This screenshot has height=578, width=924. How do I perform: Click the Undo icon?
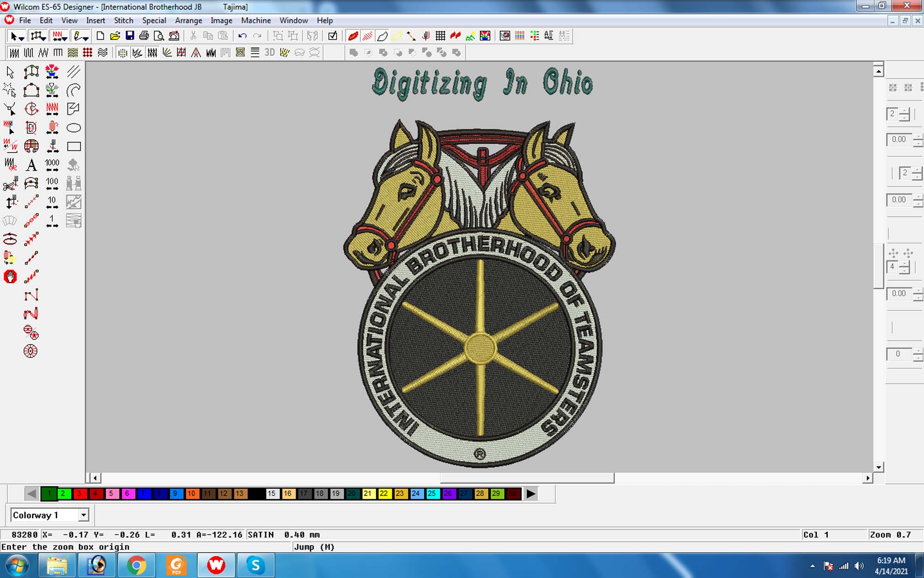point(243,36)
